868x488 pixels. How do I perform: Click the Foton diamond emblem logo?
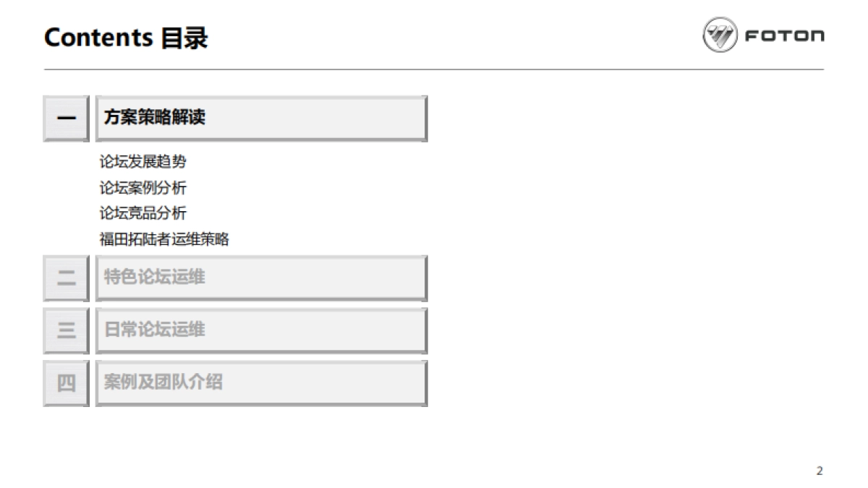(x=720, y=35)
